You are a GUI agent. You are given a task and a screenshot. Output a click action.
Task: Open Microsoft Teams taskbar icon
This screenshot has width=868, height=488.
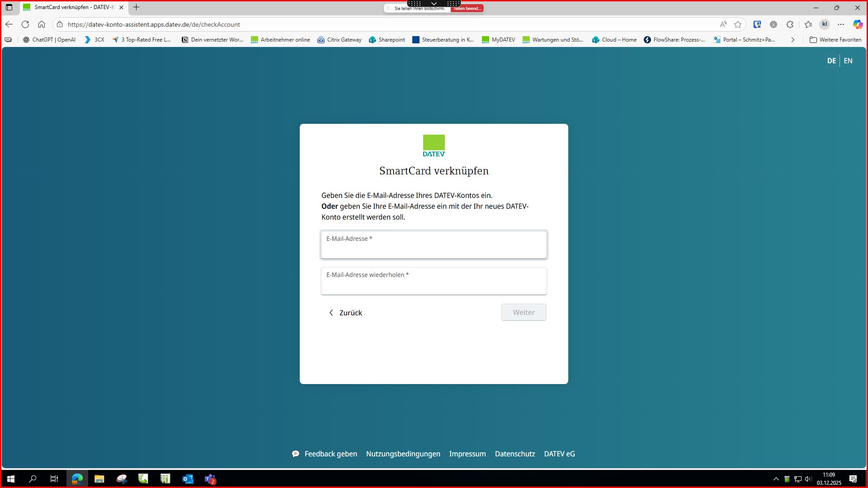210,479
